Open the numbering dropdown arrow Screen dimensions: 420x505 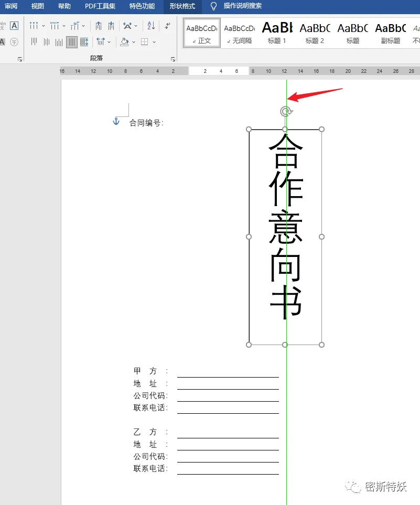point(63,25)
